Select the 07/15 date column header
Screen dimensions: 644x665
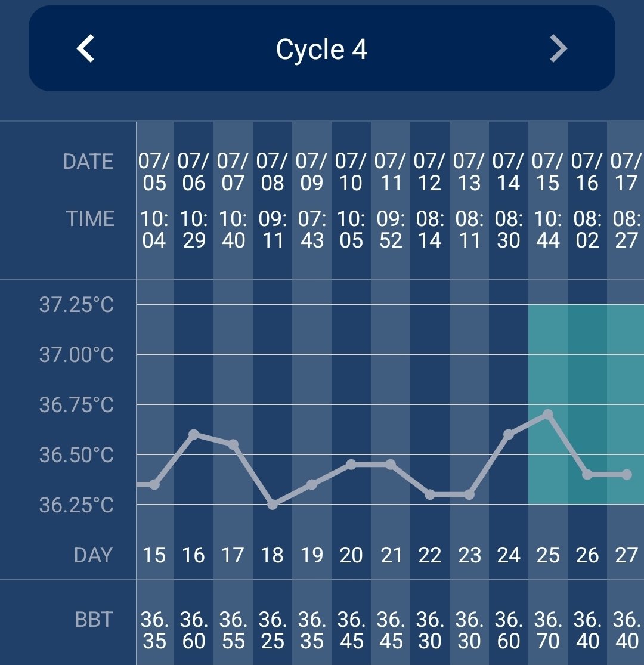[x=547, y=172]
